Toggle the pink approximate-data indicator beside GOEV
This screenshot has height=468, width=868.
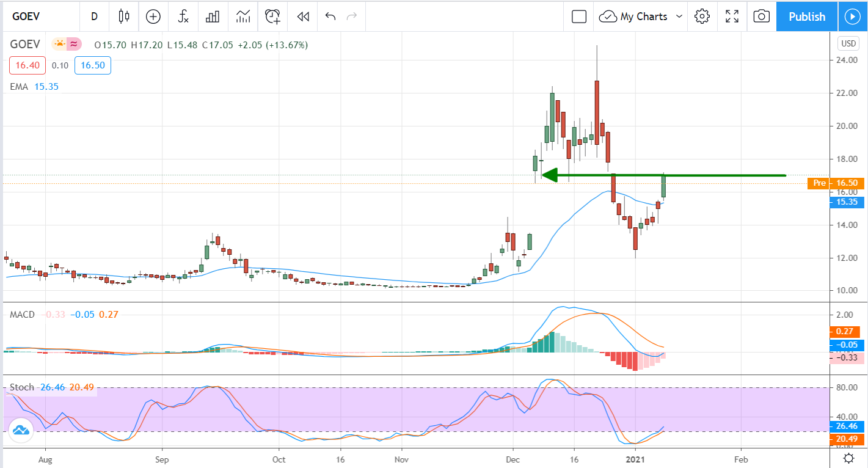75,44
